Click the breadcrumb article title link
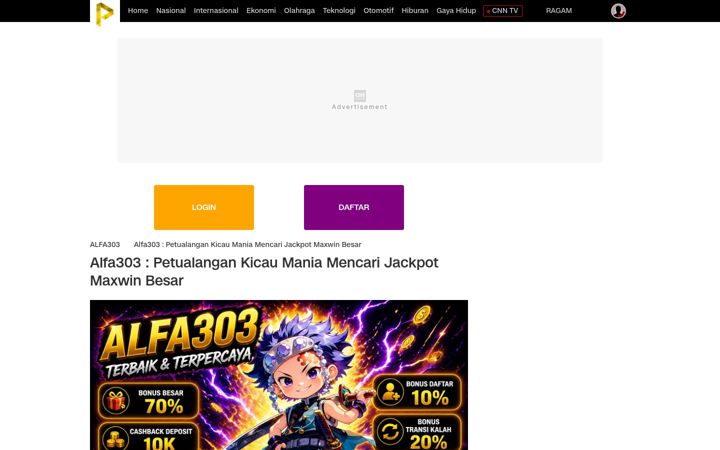 coord(248,244)
